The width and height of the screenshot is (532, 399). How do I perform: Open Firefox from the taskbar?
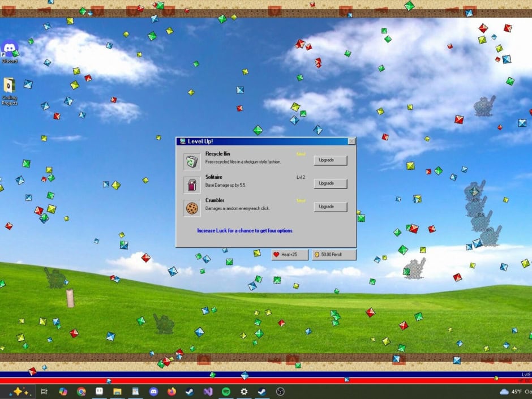[171, 392]
